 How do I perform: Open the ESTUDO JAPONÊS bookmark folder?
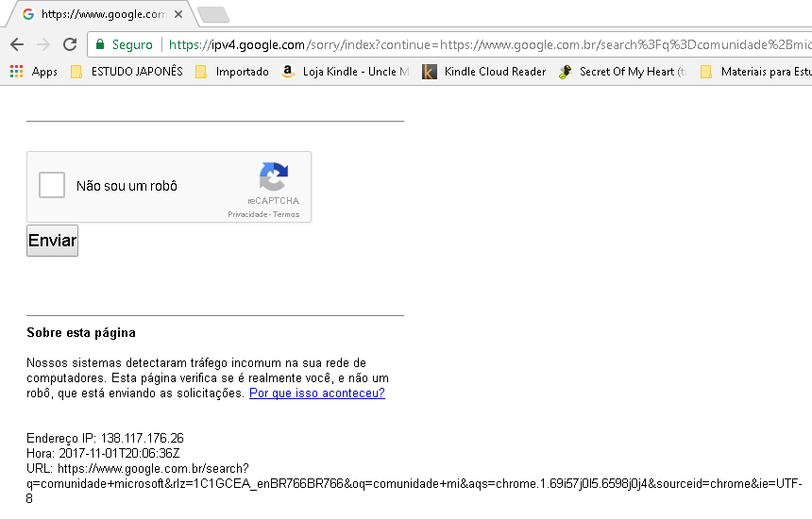[x=127, y=72]
